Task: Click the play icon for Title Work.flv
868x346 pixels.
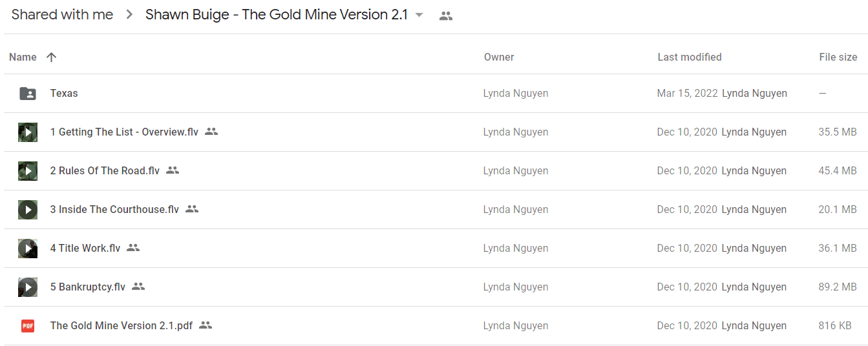Action: 28,249
